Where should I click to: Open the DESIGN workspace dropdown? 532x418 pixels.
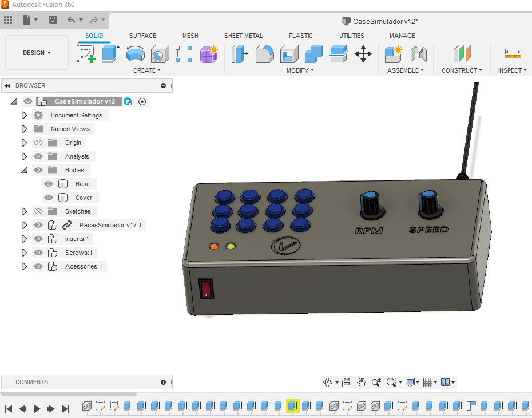click(37, 53)
